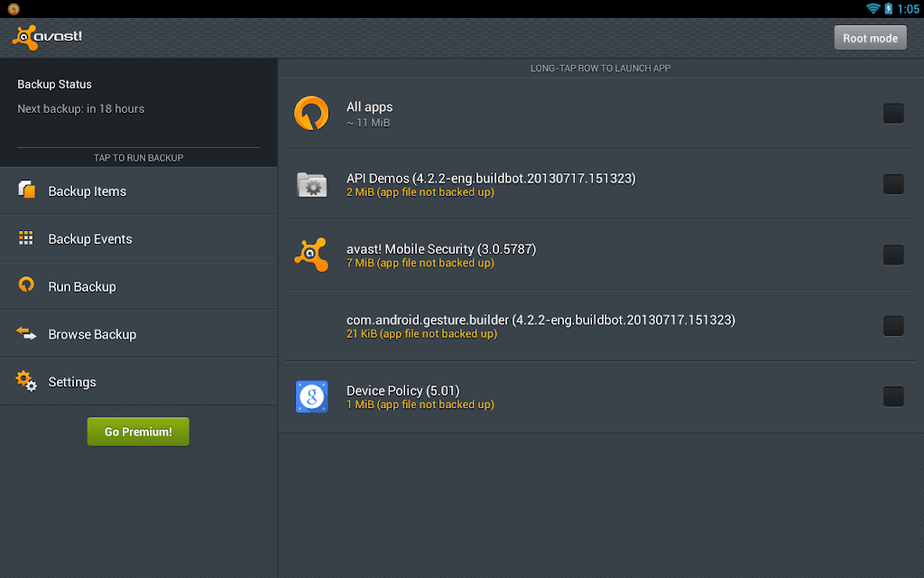The width and height of the screenshot is (924, 578).
Task: Select Browse Backup in the sidebar
Action: 138,334
